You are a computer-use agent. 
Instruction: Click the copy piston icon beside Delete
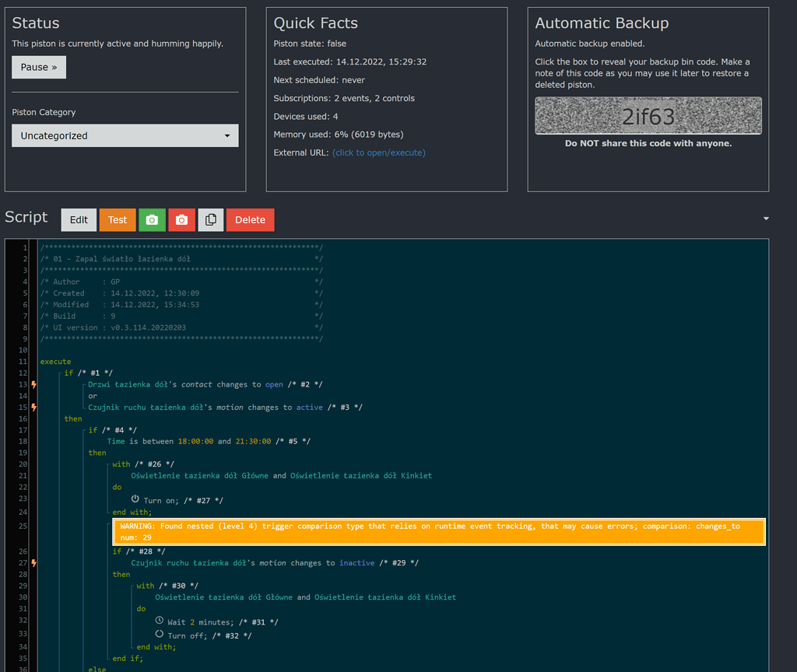211,220
